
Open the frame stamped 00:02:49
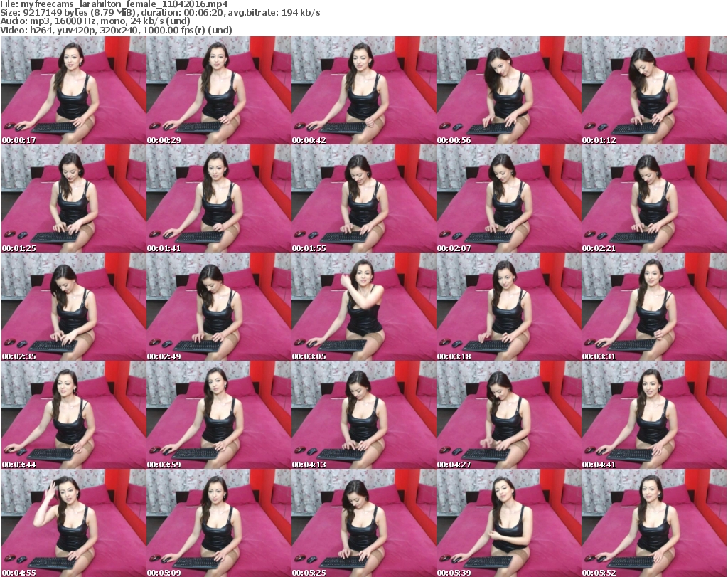pyautogui.click(x=219, y=307)
